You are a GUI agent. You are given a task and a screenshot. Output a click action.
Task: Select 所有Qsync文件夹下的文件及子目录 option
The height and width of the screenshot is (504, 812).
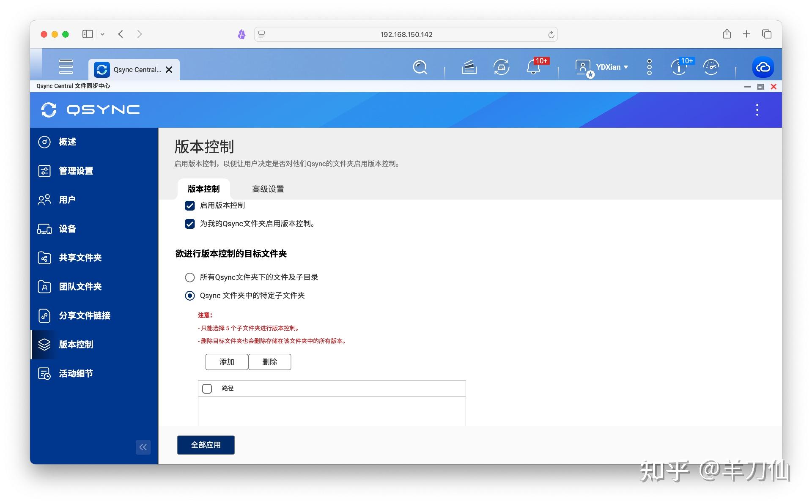(x=190, y=277)
